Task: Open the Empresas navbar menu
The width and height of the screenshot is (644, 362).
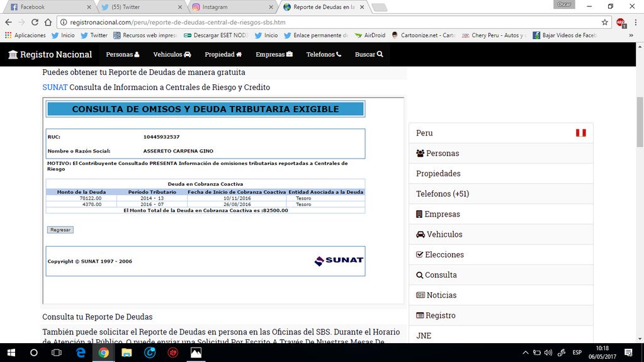Action: 274,54
